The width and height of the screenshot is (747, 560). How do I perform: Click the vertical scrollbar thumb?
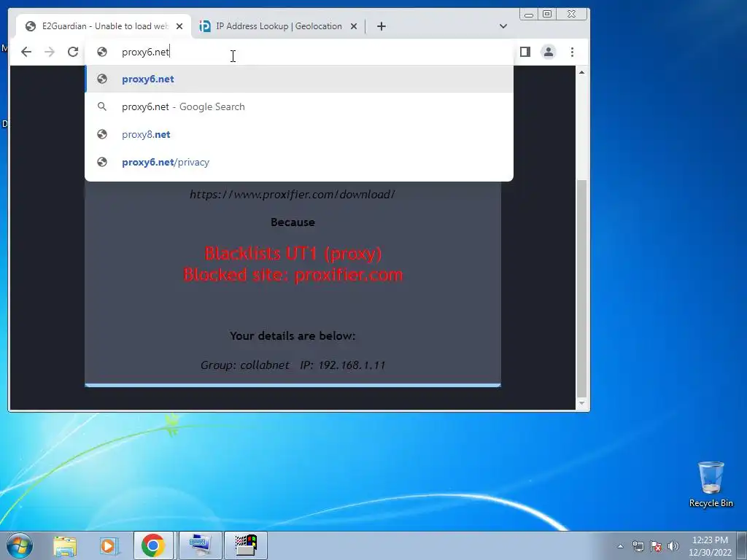(581, 288)
